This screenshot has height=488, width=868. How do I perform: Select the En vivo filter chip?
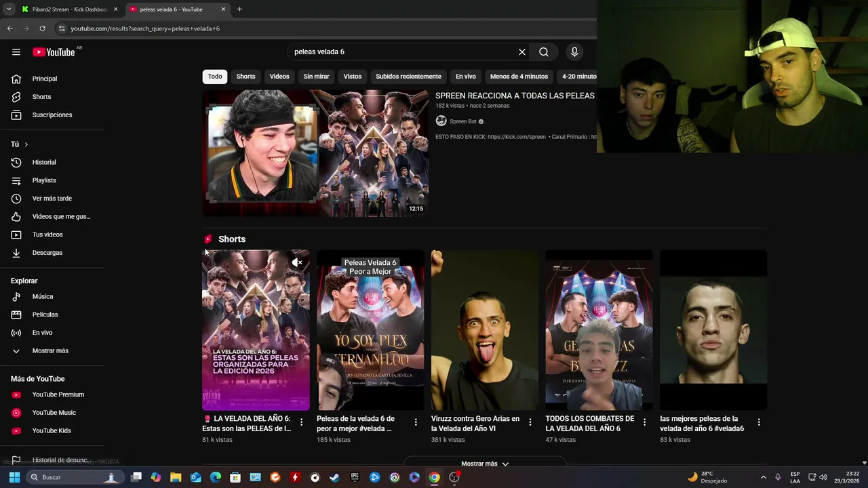coord(465,77)
